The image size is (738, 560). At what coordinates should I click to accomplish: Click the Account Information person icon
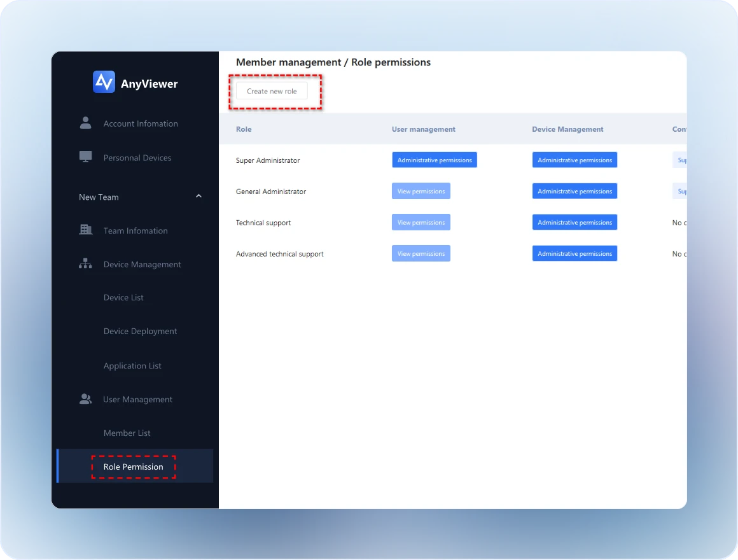pyautogui.click(x=85, y=123)
